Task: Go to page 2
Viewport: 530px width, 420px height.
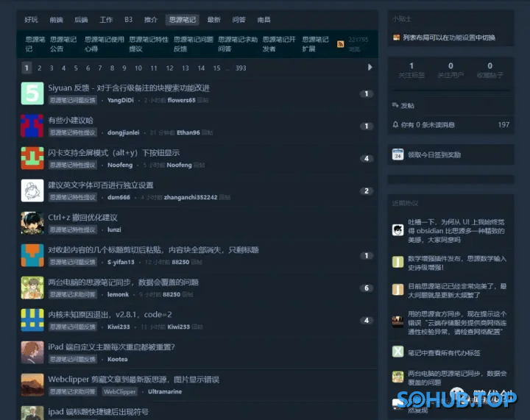Action: click(x=40, y=68)
